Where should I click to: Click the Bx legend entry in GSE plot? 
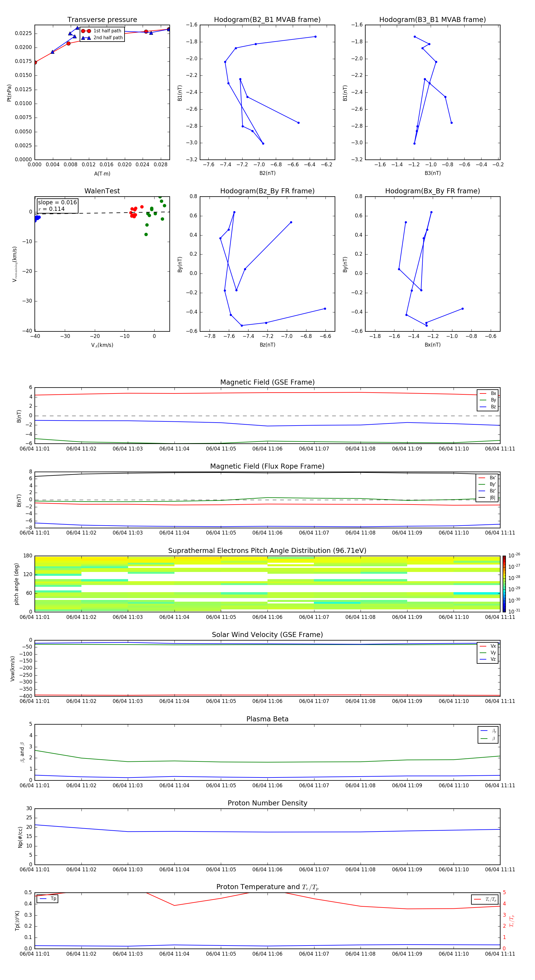(487, 393)
